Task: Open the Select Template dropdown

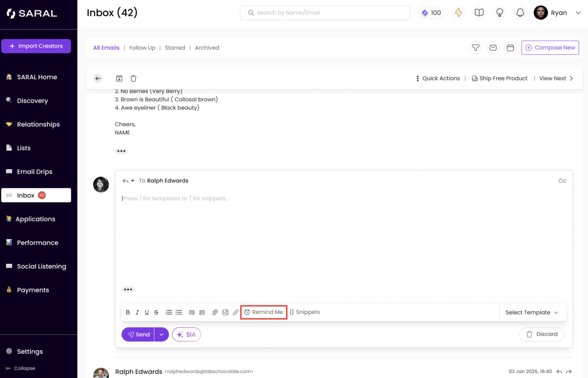Action: 532,312
